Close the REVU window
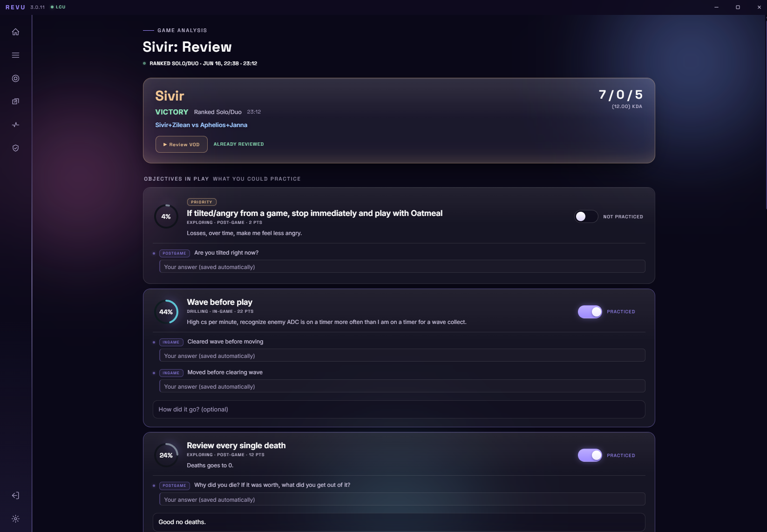 tap(759, 7)
